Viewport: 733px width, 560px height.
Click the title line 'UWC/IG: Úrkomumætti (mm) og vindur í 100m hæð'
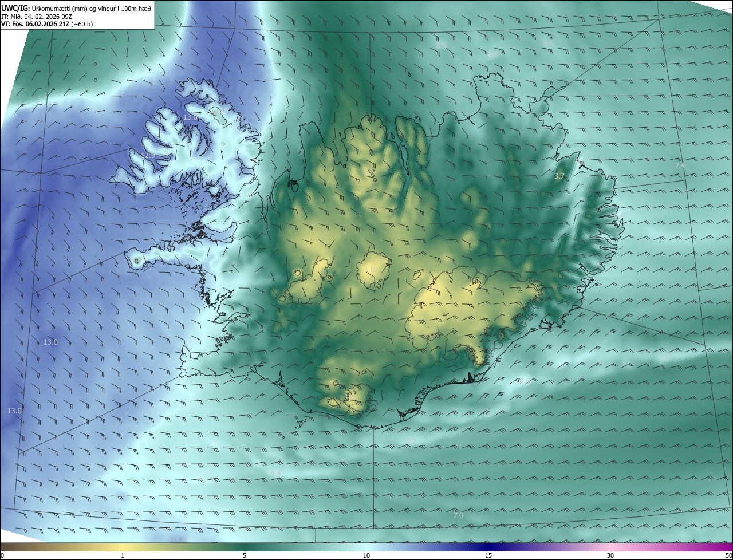(77, 9)
